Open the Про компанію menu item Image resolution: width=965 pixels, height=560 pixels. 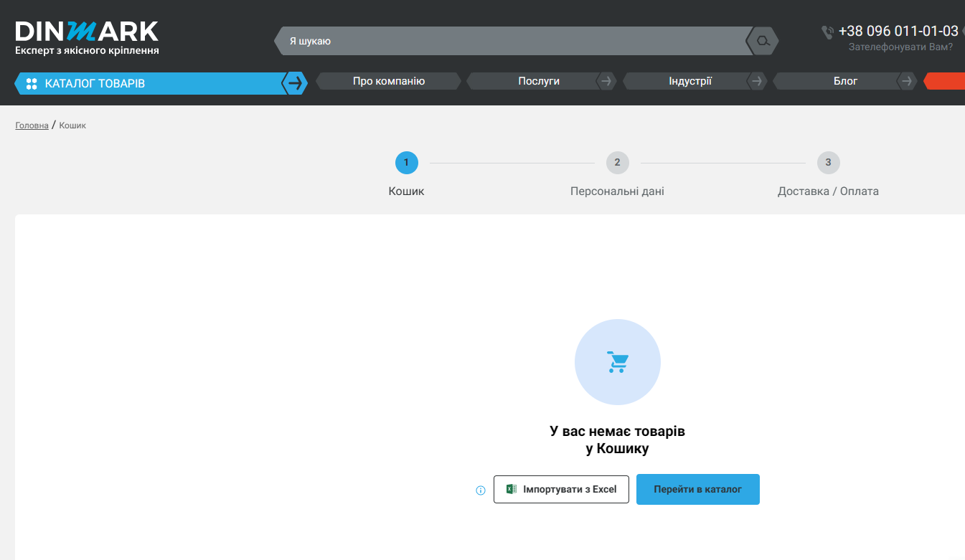tap(389, 81)
